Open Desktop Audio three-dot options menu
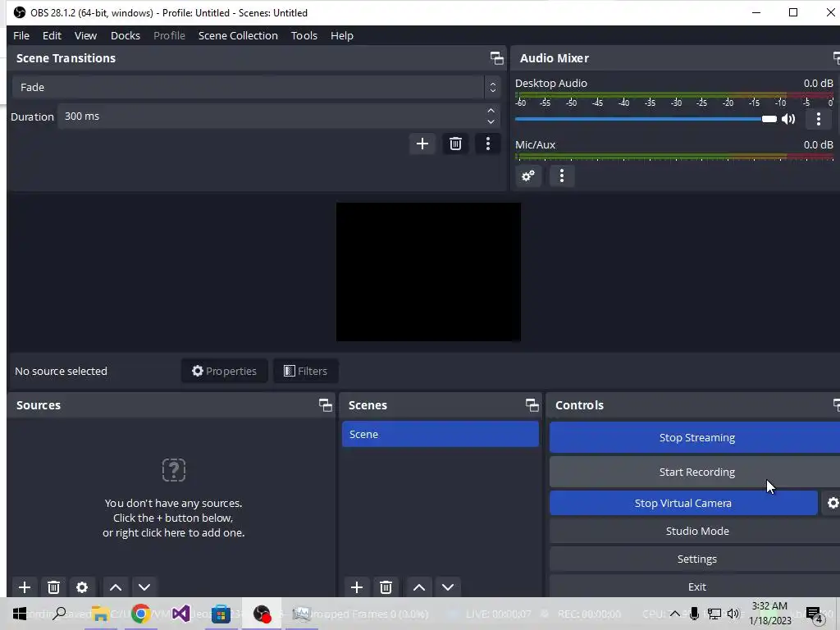 tap(818, 119)
